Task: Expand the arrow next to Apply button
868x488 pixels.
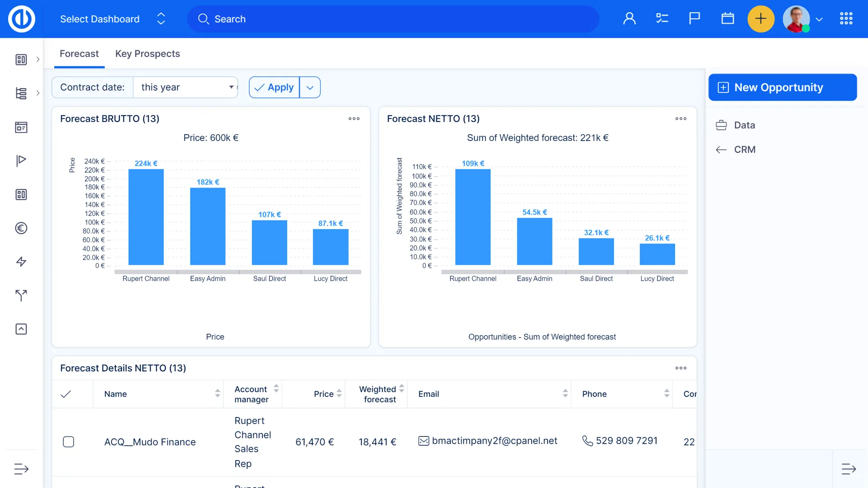Action: (310, 87)
